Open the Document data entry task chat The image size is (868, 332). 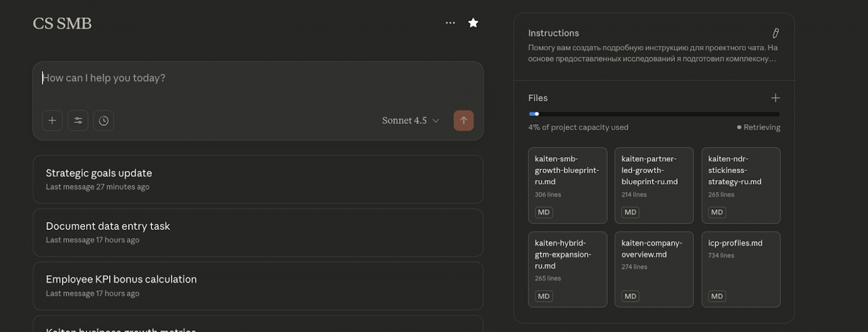coord(258,232)
